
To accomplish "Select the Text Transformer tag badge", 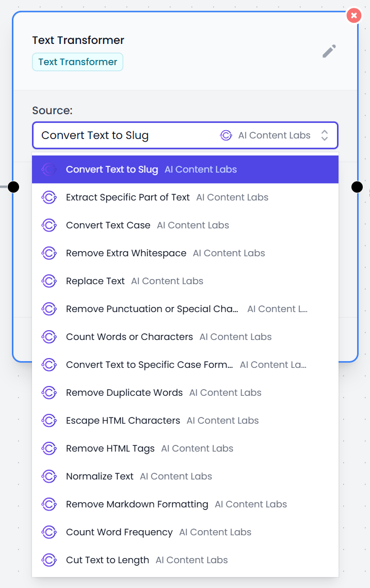I will pos(77,62).
